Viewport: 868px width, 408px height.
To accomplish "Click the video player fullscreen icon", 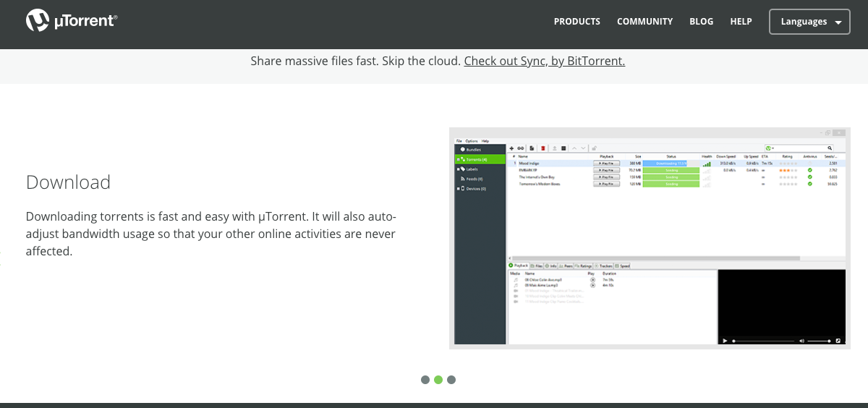I will 838,341.
